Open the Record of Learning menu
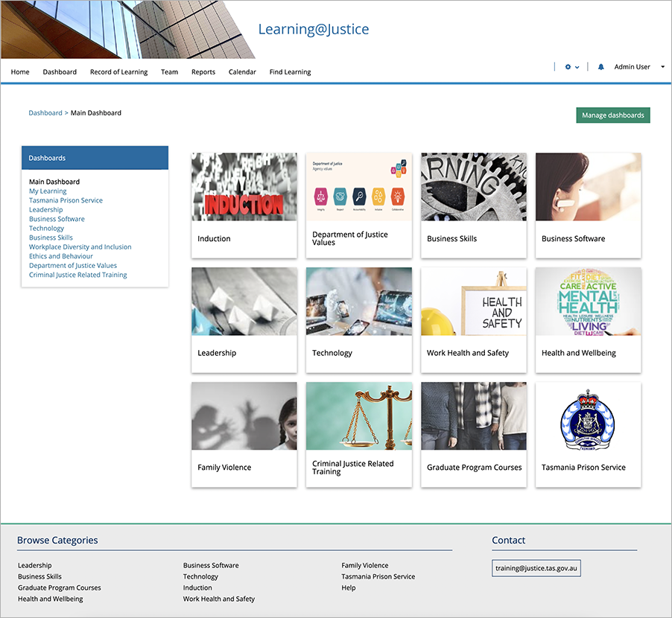 118,72
